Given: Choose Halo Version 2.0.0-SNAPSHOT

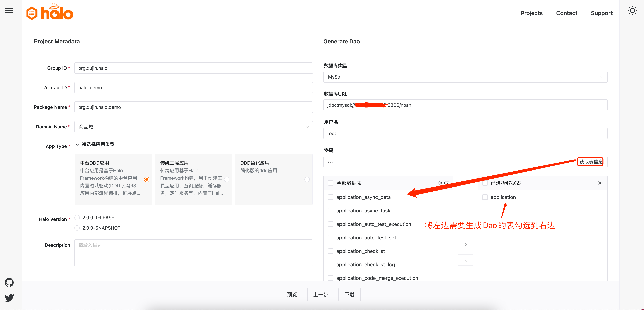Looking at the screenshot, I should (x=77, y=228).
